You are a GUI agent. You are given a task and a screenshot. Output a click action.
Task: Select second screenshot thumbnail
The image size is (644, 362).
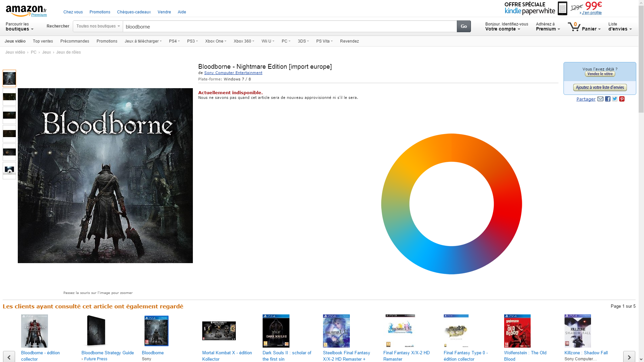click(9, 97)
